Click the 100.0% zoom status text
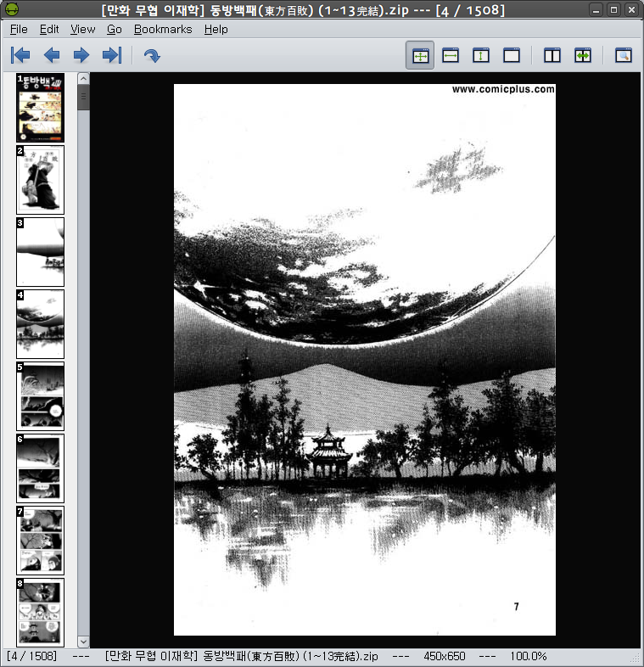The height and width of the screenshot is (667, 644). [529, 656]
